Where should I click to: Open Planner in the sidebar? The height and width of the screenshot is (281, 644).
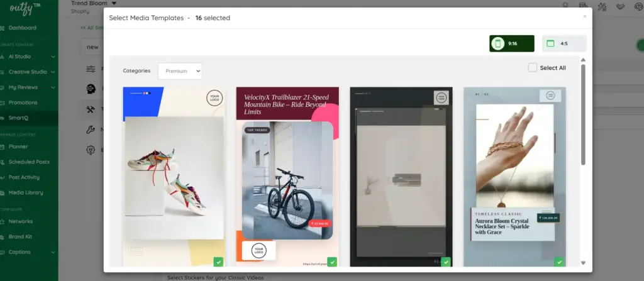(18, 146)
